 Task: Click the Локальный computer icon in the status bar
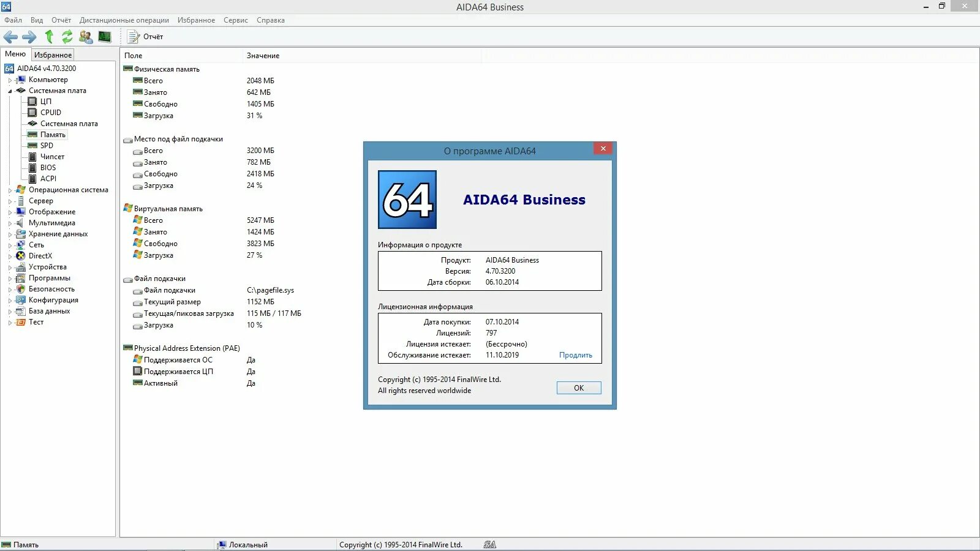[x=222, y=545]
